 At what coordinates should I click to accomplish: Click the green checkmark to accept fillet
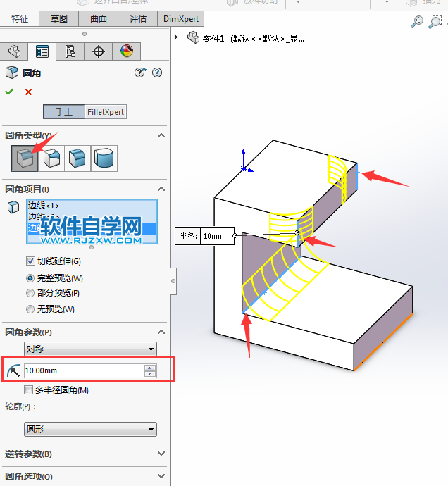(x=9, y=92)
